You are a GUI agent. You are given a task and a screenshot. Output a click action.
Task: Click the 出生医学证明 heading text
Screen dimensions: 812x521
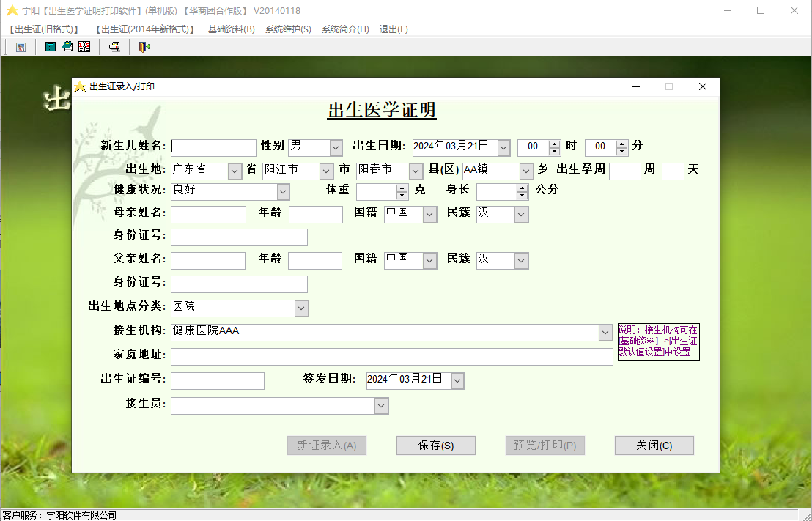382,111
